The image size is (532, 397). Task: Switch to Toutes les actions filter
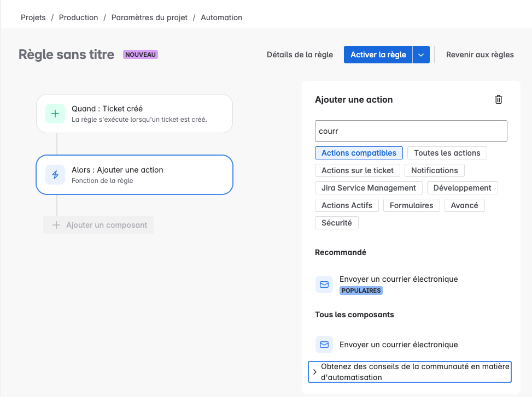tap(447, 152)
